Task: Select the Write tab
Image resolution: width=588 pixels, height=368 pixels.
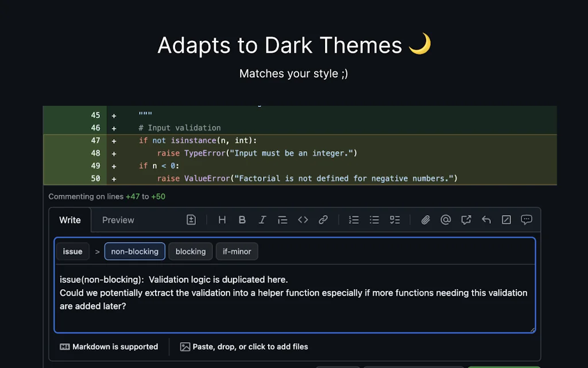Action: point(70,220)
